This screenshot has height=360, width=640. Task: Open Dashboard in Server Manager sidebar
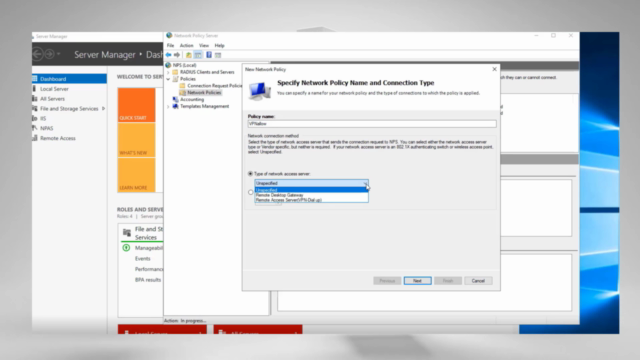tap(69, 79)
